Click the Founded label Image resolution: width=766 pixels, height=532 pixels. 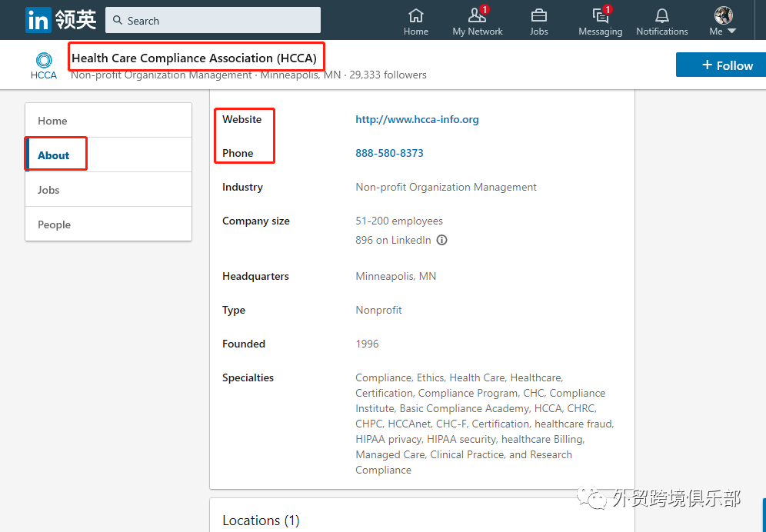click(244, 344)
